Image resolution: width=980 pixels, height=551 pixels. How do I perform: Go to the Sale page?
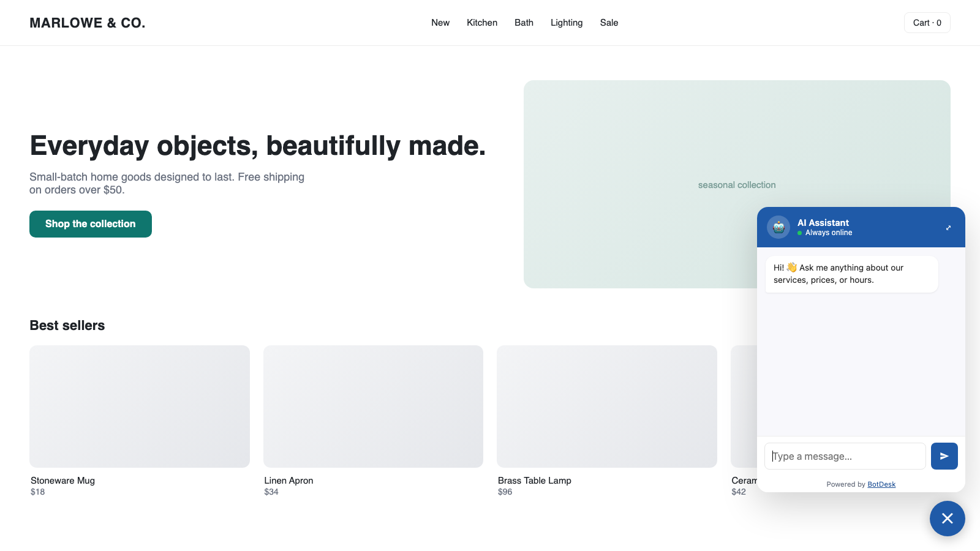[x=609, y=23]
